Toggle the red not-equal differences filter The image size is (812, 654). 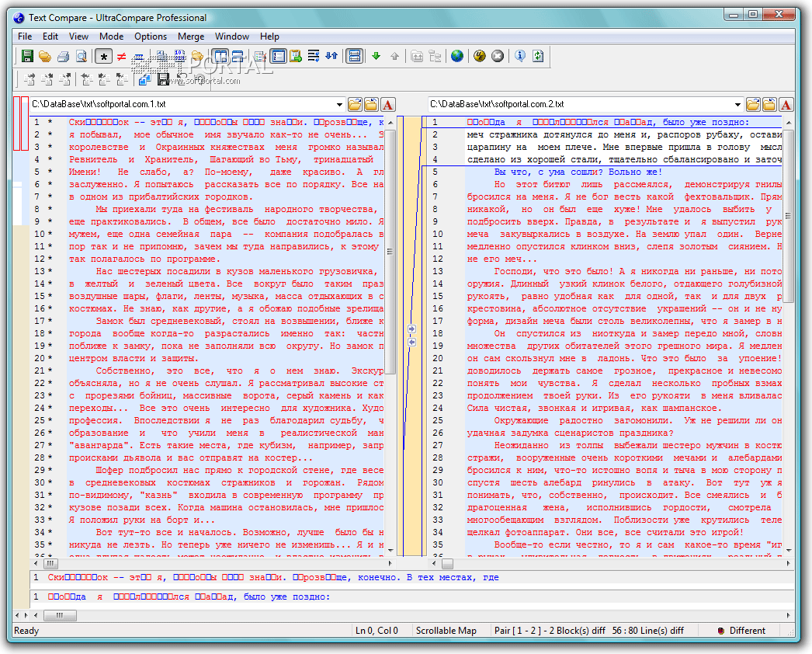[x=121, y=56]
